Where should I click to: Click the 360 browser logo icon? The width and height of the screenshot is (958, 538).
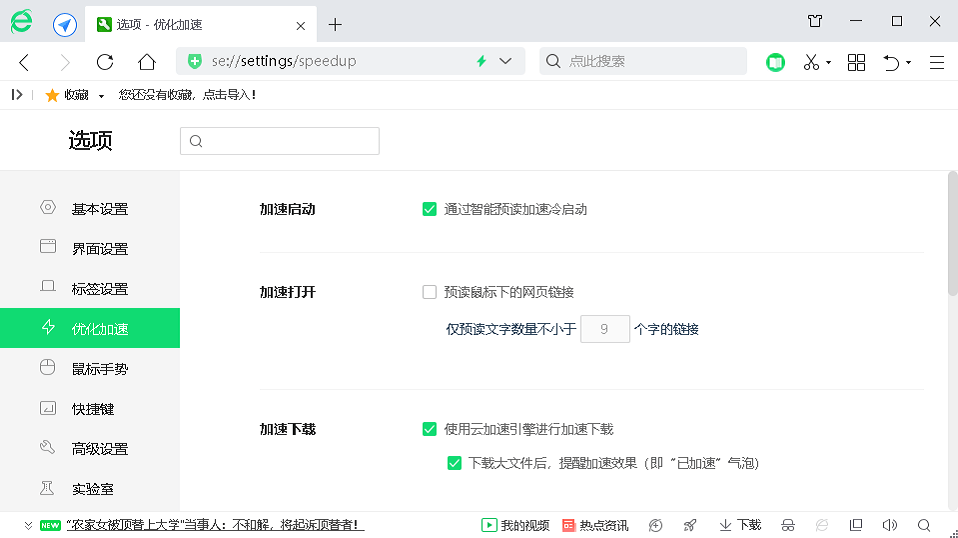click(x=21, y=23)
